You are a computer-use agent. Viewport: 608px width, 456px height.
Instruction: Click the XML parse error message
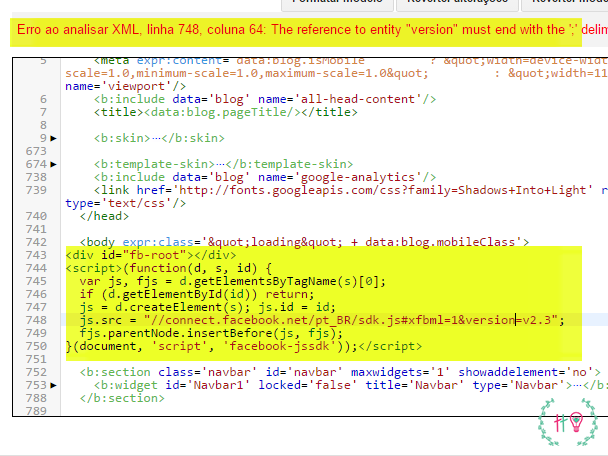[x=312, y=30]
